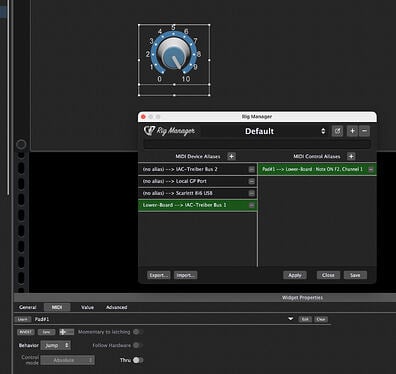
Task: Click Save in Rig Manager
Action: pos(355,275)
